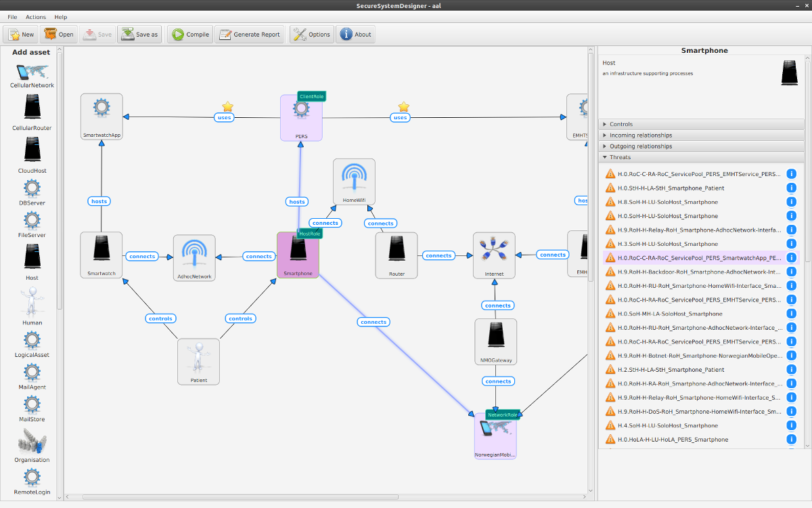The image size is (812, 508).
Task: Add a Human asset
Action: pos(32,305)
